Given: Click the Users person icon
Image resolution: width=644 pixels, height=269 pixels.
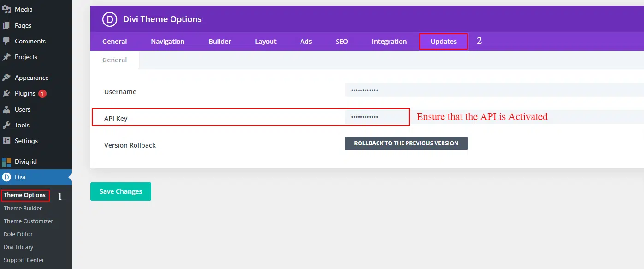Looking at the screenshot, I should (x=6, y=109).
